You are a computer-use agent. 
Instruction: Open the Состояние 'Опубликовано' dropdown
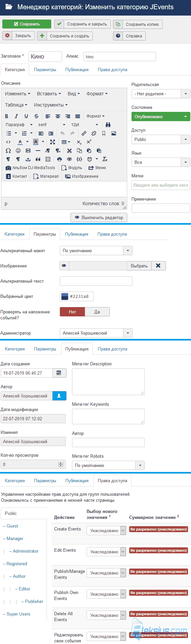161,116
